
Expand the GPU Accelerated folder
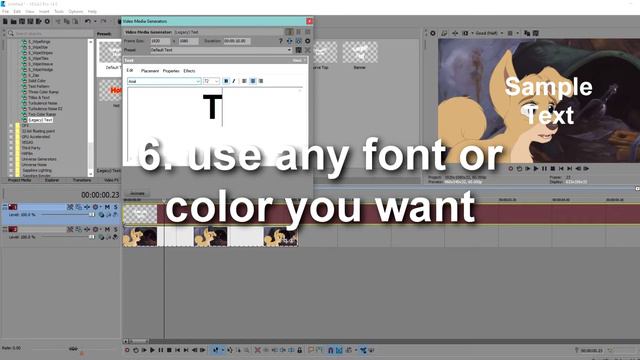(11, 137)
